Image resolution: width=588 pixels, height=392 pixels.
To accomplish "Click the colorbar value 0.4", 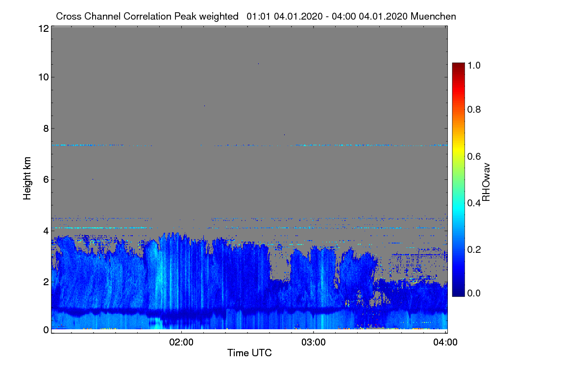I will (475, 203).
